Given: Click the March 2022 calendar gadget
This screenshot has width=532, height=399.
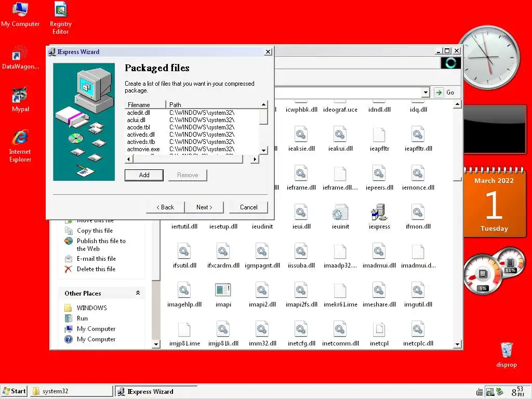Looking at the screenshot, I should point(494,202).
